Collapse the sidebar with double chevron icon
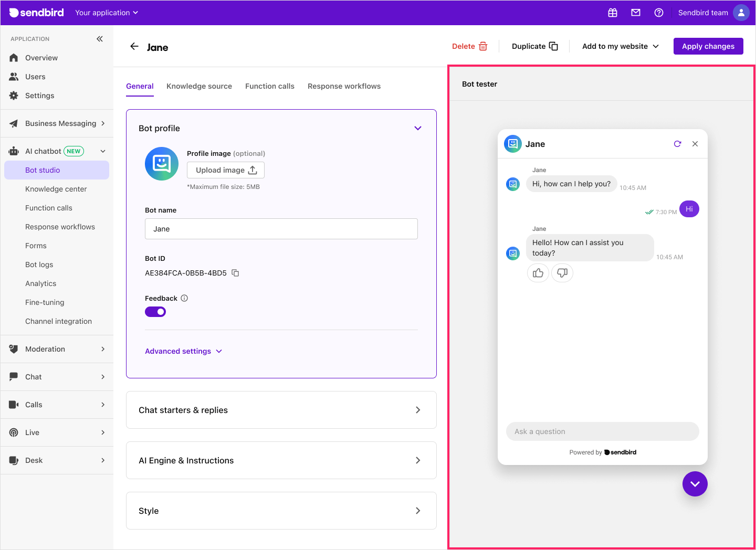This screenshot has height=550, width=756. pos(100,39)
